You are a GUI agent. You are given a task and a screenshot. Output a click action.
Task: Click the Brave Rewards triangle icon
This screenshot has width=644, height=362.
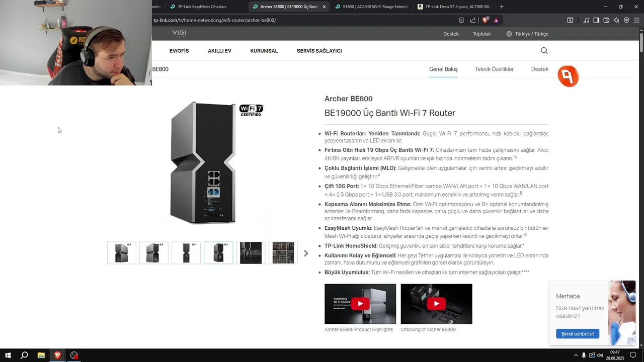coord(496,20)
